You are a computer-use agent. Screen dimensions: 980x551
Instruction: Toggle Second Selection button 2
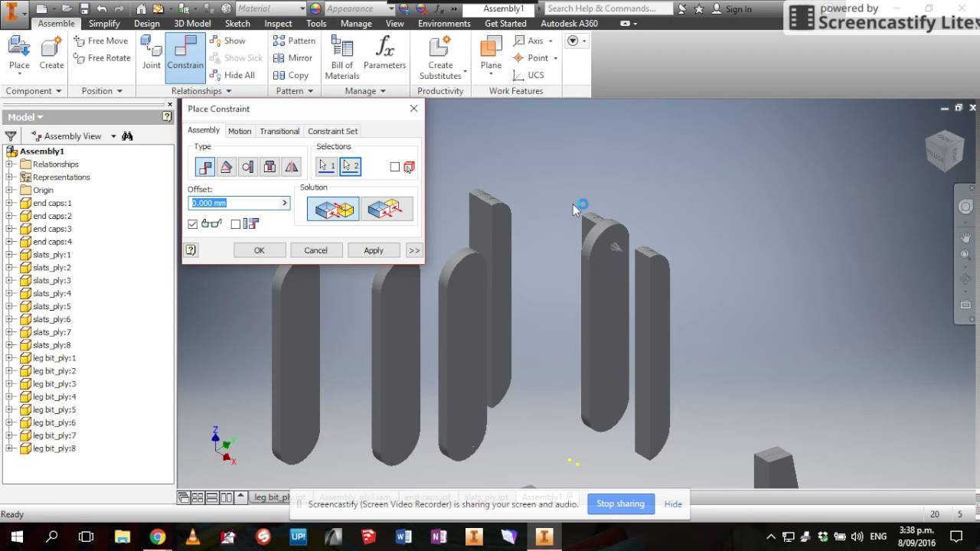tap(350, 166)
